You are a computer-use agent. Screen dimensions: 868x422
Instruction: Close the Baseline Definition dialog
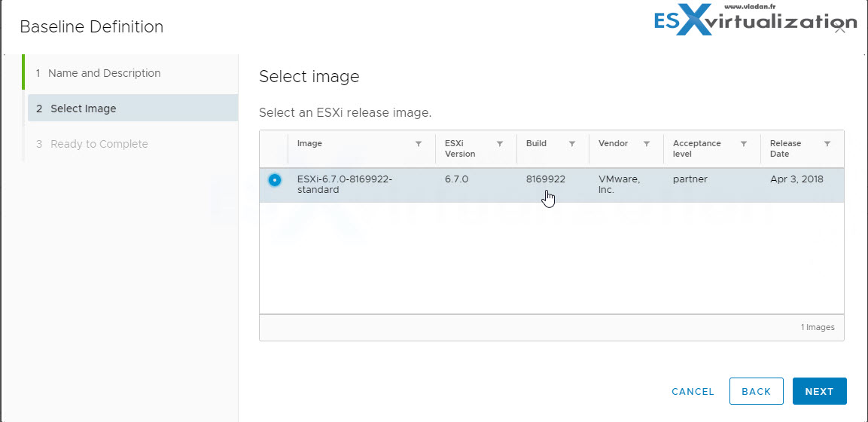pos(839,29)
